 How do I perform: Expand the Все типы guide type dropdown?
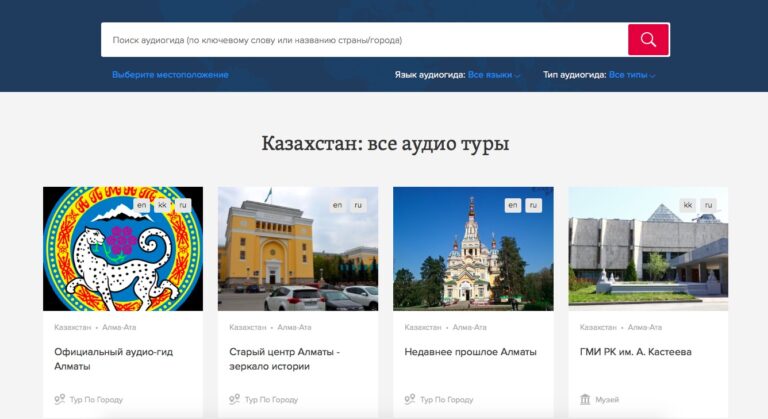632,75
